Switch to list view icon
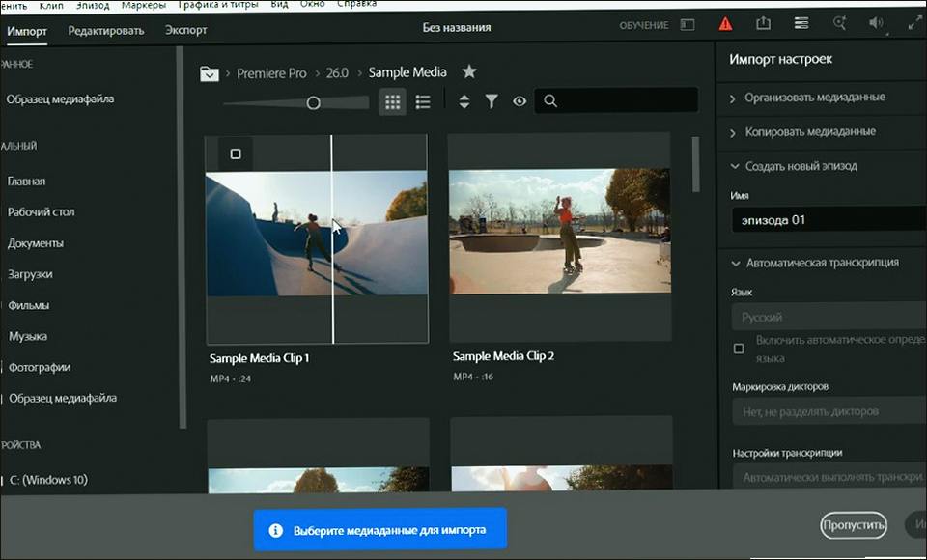 [423, 101]
